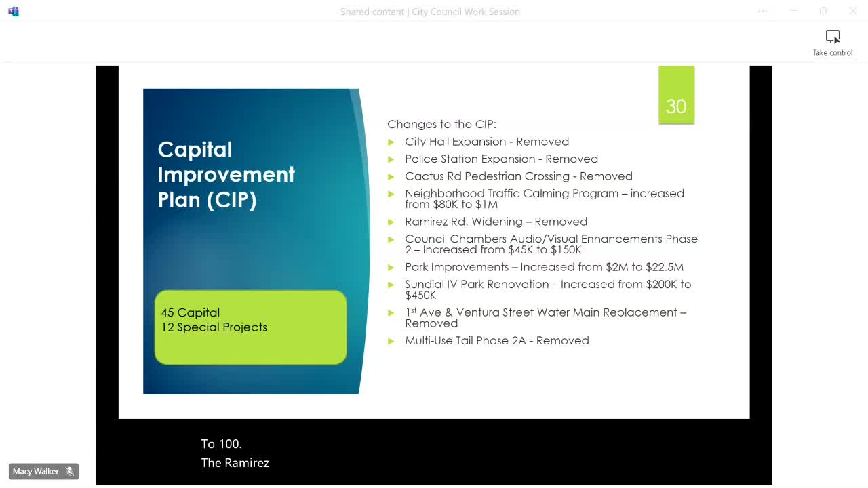
Task: Click the Take control screen icon
Action: coord(833,37)
